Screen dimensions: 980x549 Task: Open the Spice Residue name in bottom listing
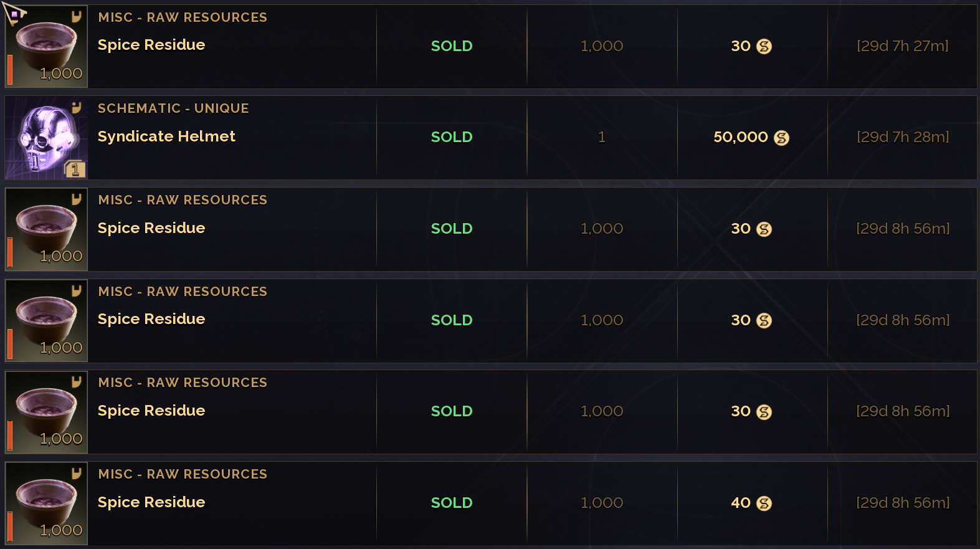tap(151, 502)
